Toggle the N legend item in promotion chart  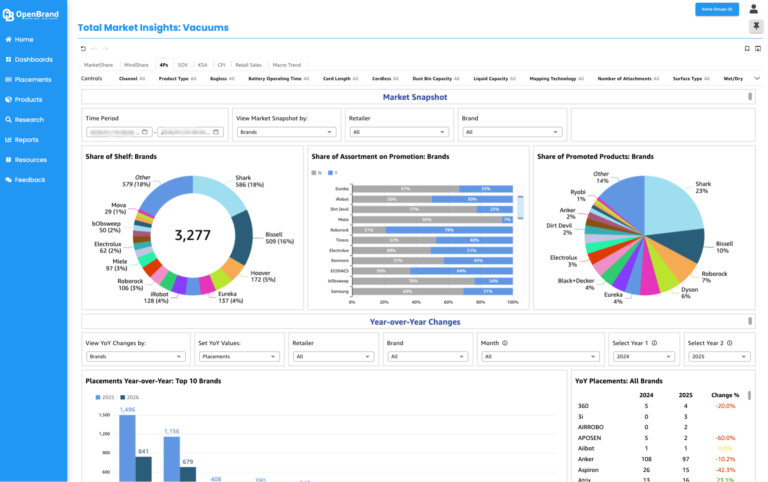click(316, 173)
